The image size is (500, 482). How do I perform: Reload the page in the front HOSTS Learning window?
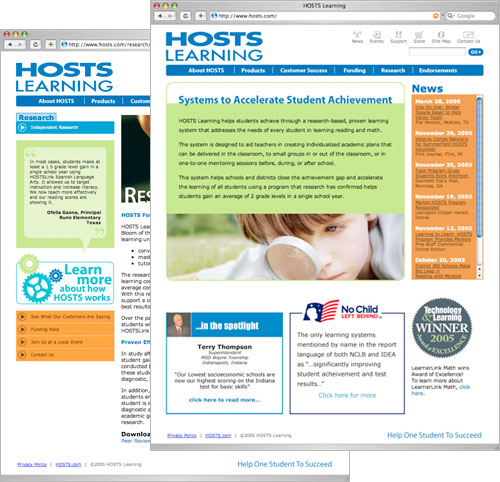click(x=186, y=16)
